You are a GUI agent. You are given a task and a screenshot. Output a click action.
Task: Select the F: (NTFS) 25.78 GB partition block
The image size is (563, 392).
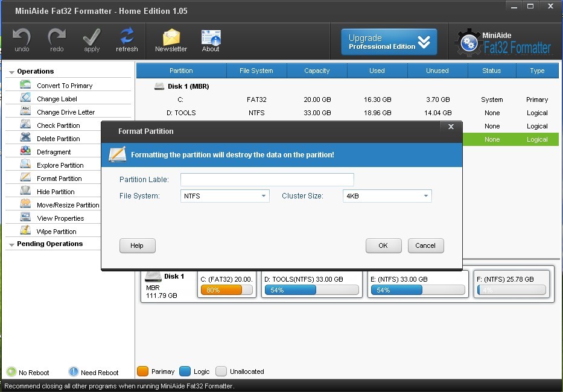[512, 285]
